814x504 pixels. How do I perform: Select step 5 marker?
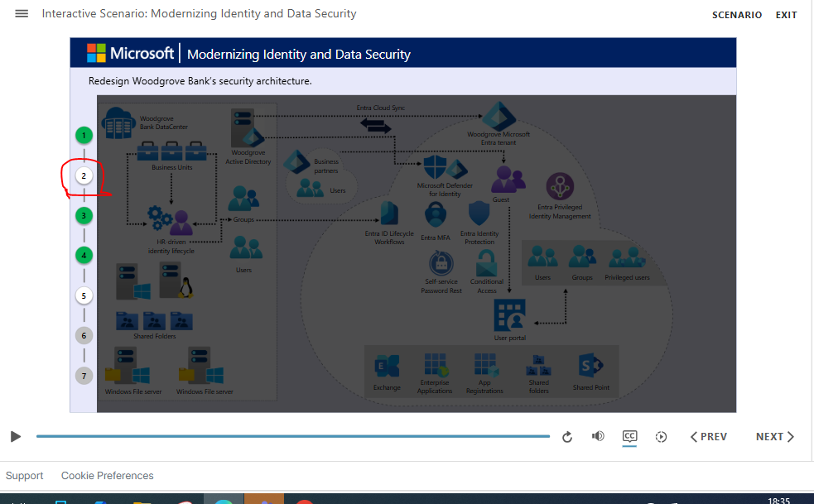(84, 295)
